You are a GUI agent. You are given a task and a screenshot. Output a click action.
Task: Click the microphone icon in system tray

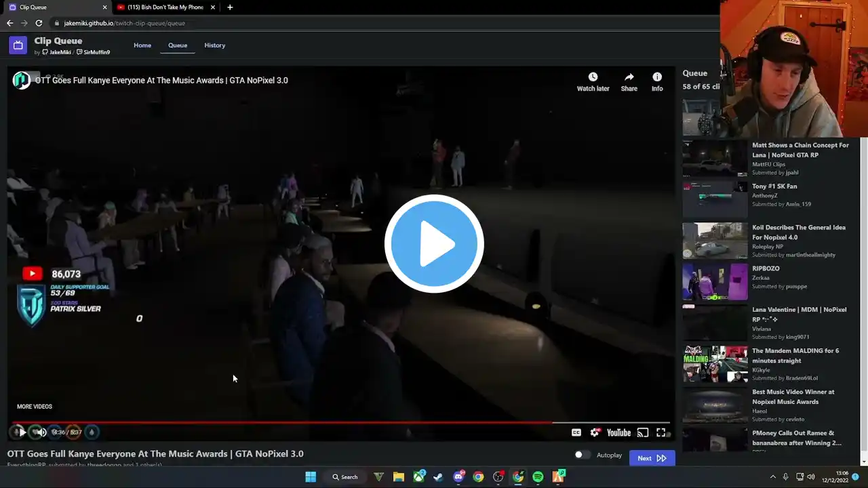tap(786, 476)
